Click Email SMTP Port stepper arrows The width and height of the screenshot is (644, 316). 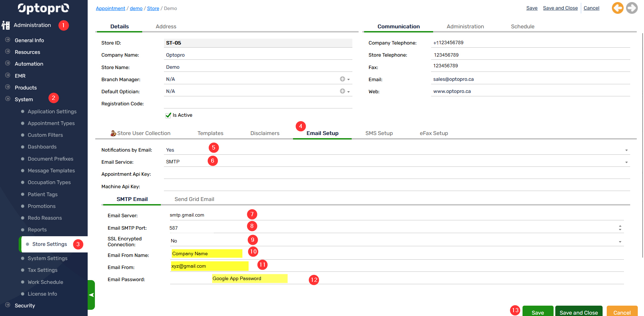620,228
